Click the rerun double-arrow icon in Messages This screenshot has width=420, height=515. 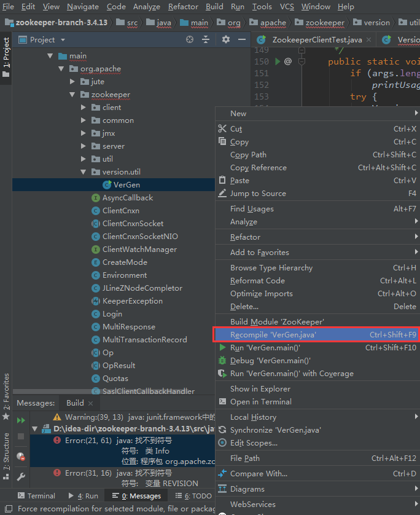(x=21, y=420)
